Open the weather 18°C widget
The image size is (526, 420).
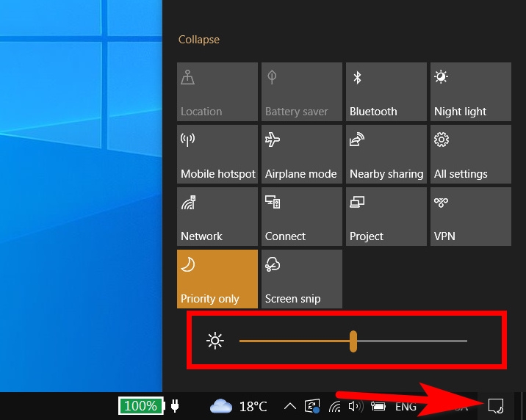click(238, 406)
